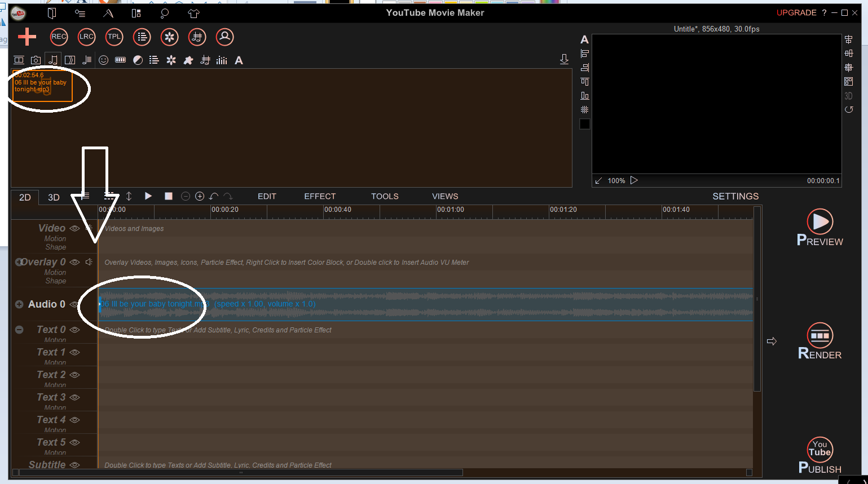The width and height of the screenshot is (868, 484).
Task: Click the RENDER button
Action: pyautogui.click(x=820, y=341)
